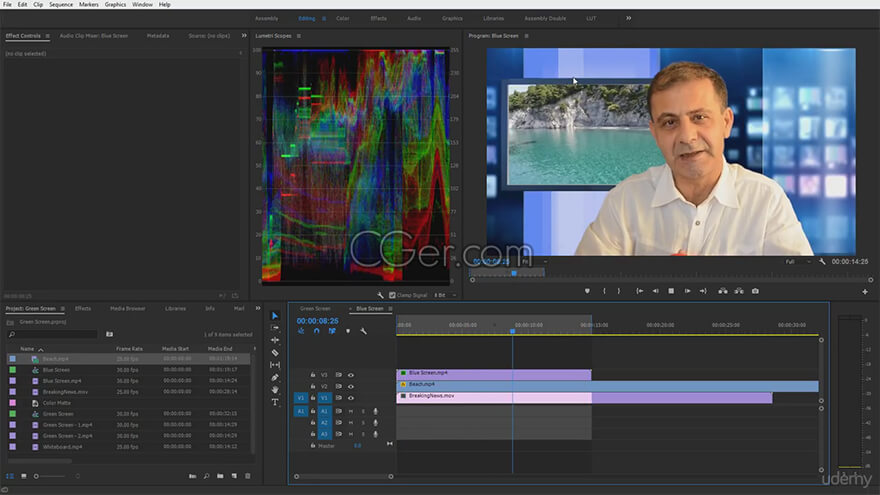This screenshot has width=880, height=495.
Task: Click the Find magnifier in Project panel
Action: [x=207, y=476]
